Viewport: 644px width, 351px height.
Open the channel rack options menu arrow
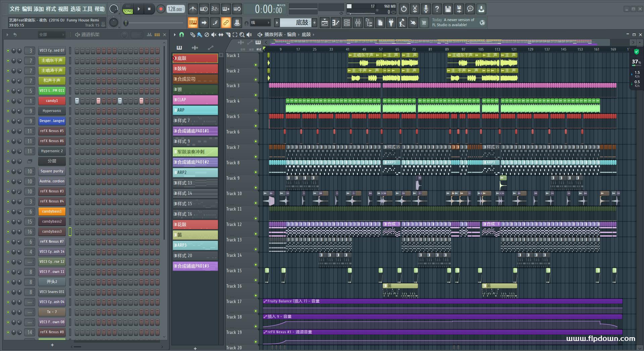[7, 35]
